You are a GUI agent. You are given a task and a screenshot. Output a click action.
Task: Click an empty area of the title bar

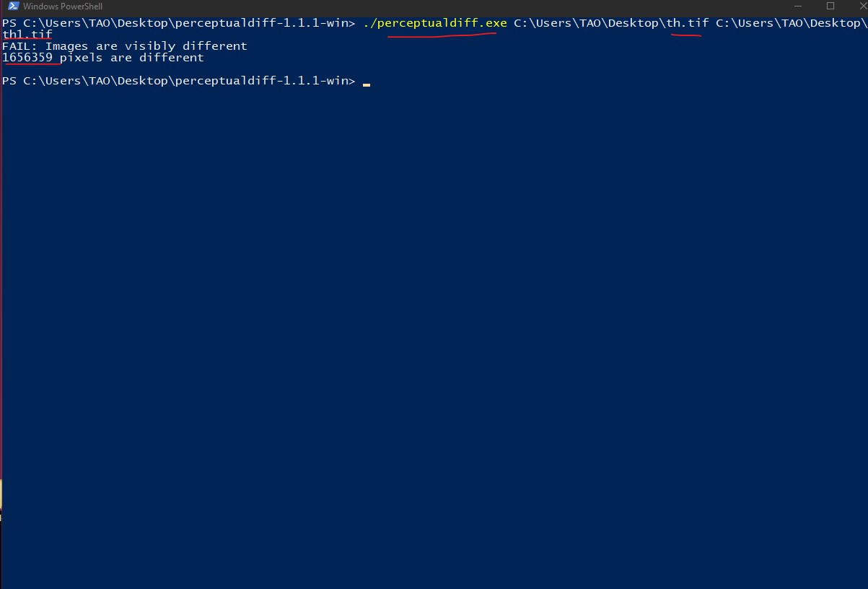(433, 6)
